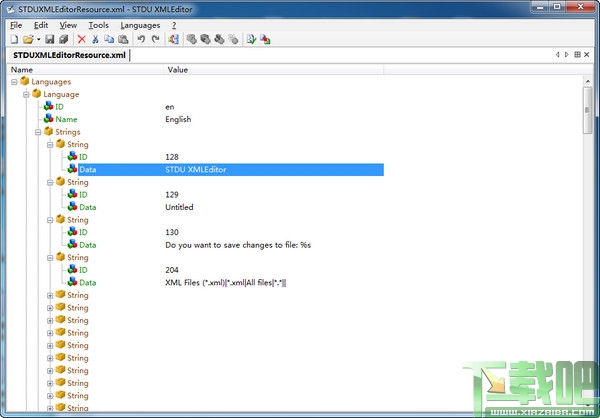Image resolution: width=600 pixels, height=418 pixels.
Task: Click the last toolbar icon with red square
Action: click(x=265, y=39)
